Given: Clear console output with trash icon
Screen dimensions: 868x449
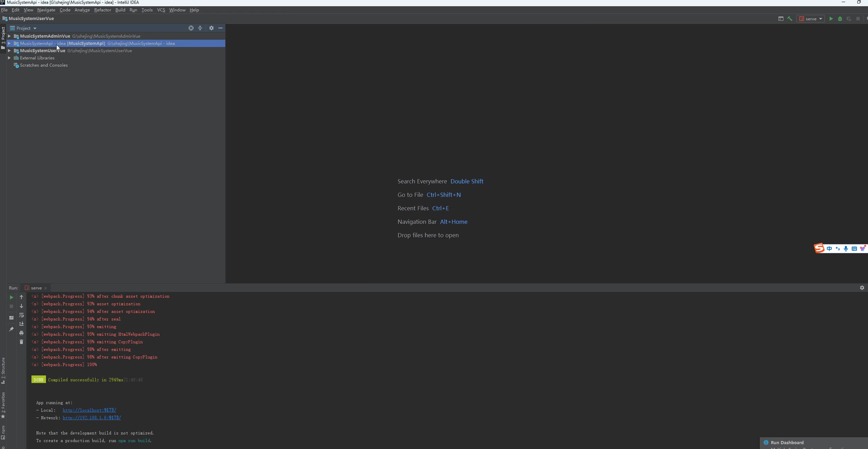Looking at the screenshot, I should tap(21, 342).
